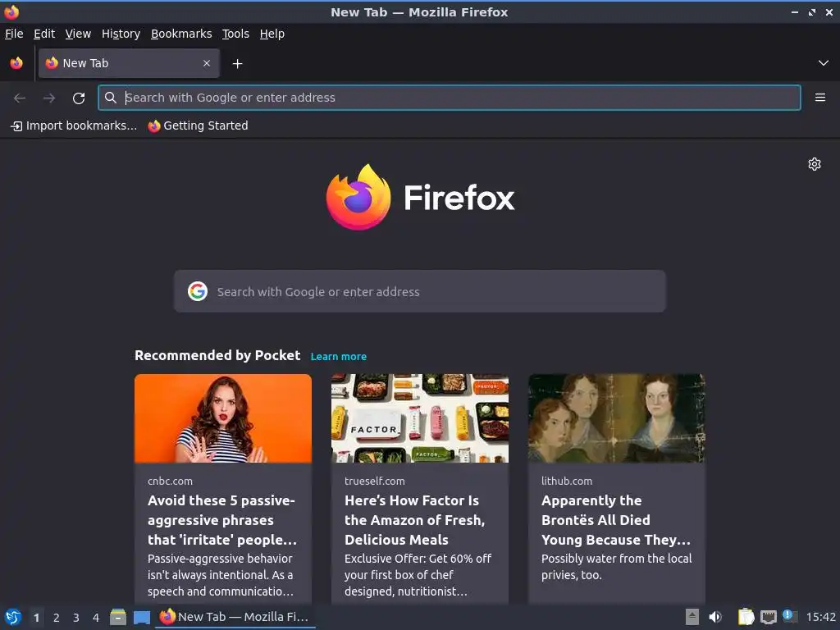840x630 pixels.
Task: Open the Tools menu
Action: (235, 34)
